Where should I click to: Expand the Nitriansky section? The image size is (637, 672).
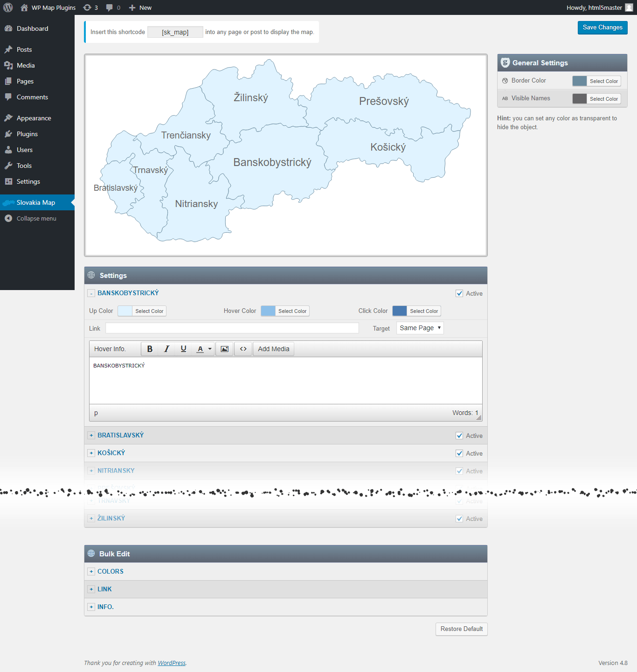coord(91,471)
